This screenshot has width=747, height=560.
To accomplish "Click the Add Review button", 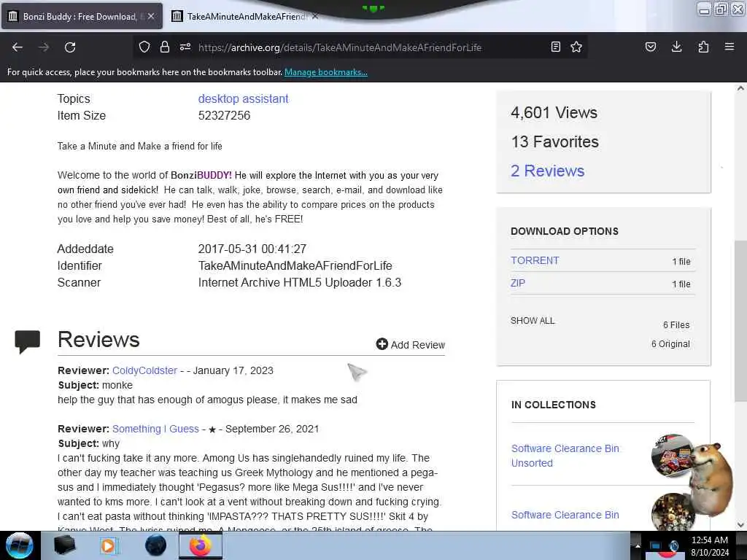I will [410, 344].
